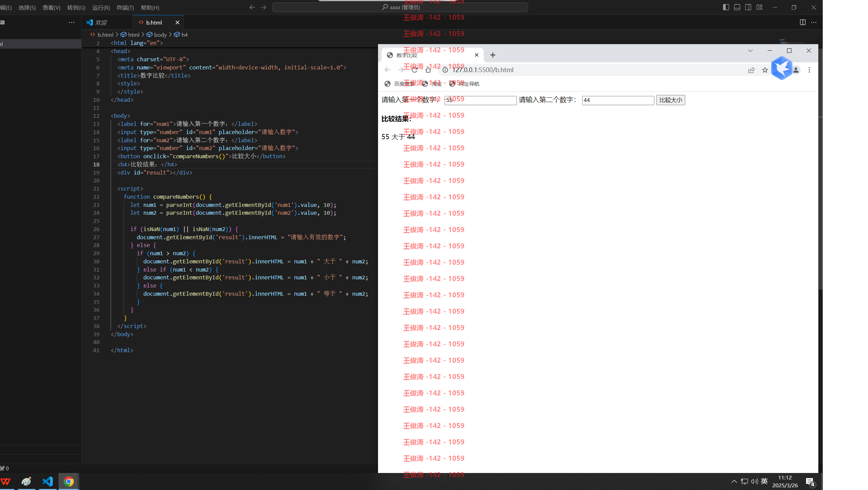The width and height of the screenshot is (868, 490).
Task: Open the paint app from the taskbar
Action: (x=27, y=481)
